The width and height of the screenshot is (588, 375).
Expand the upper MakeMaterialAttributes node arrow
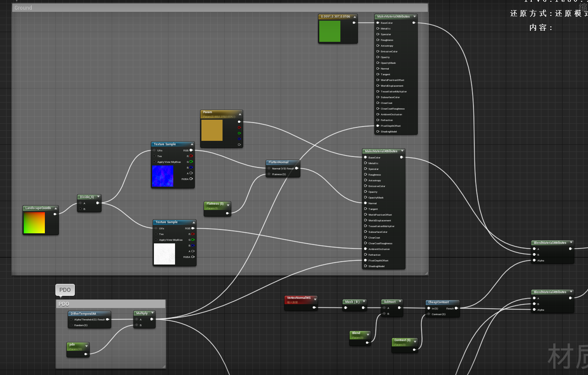click(414, 17)
